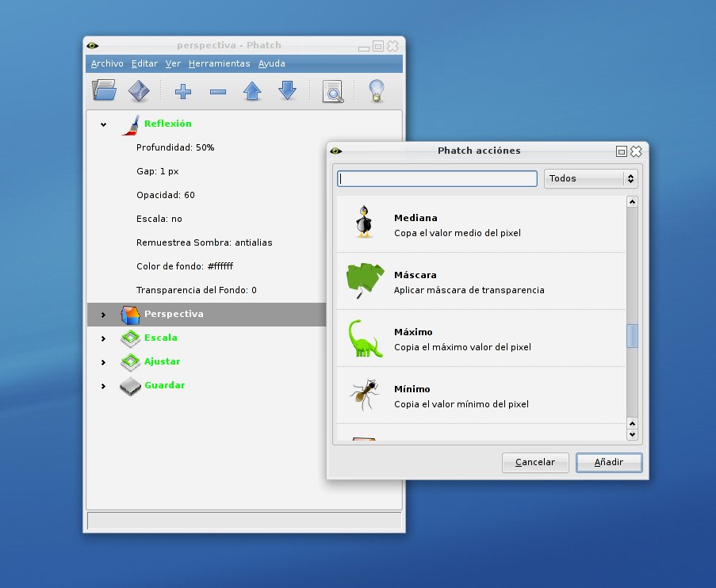
Task: Click 'Transparencia del Fondo: 0' option
Action: pyautogui.click(x=197, y=290)
